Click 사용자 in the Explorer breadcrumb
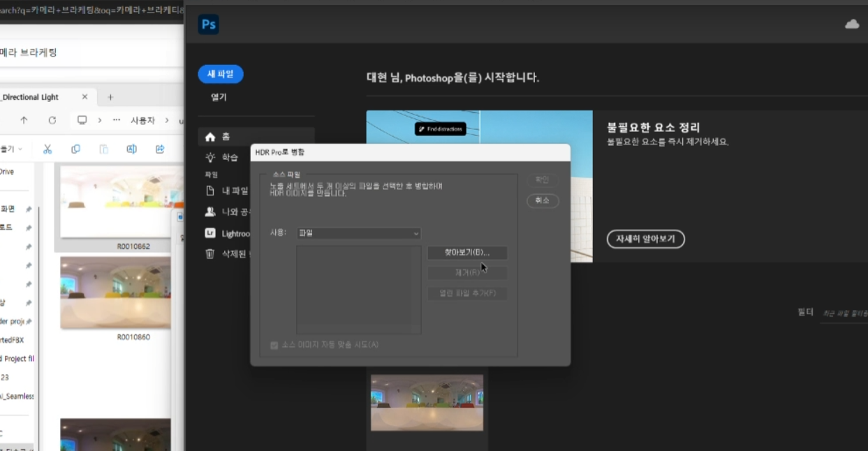Viewport: 868px width, 451px height. click(x=142, y=120)
